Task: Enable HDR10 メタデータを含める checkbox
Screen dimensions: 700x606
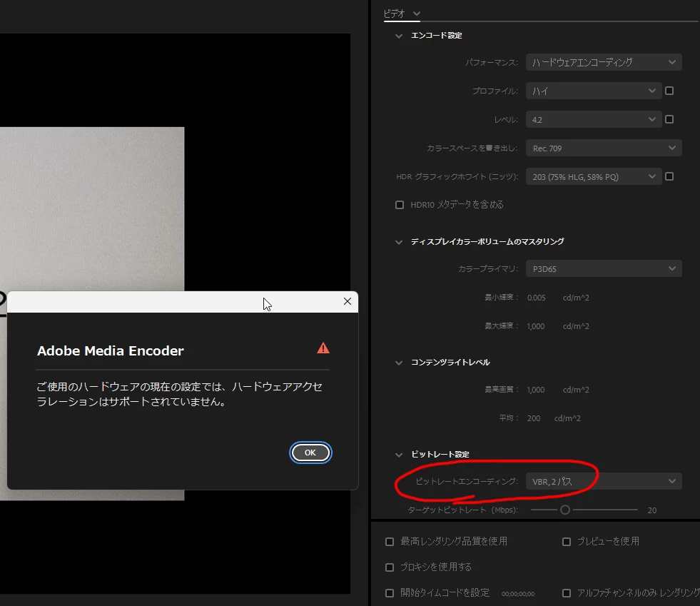Action: [400, 205]
